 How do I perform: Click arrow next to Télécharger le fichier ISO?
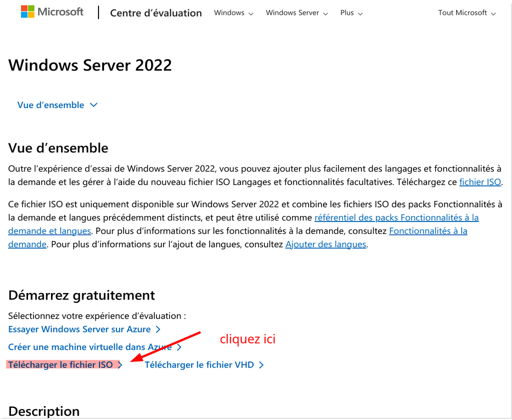click(120, 365)
